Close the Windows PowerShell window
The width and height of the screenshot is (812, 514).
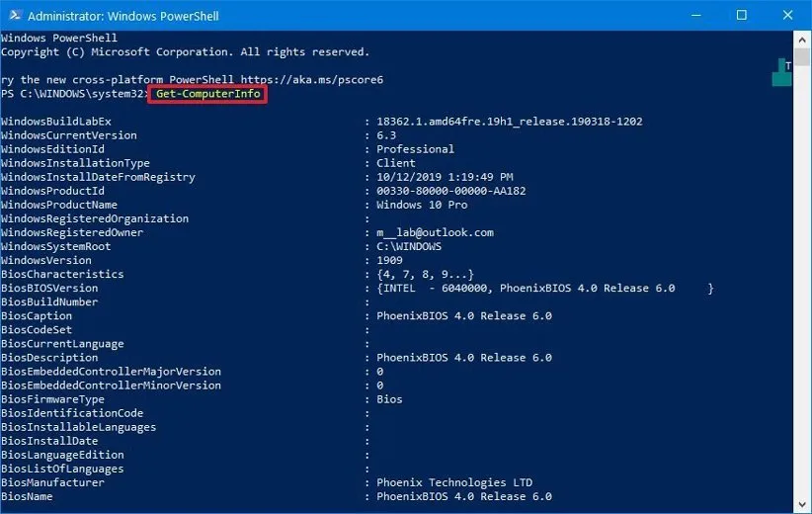[x=787, y=16]
